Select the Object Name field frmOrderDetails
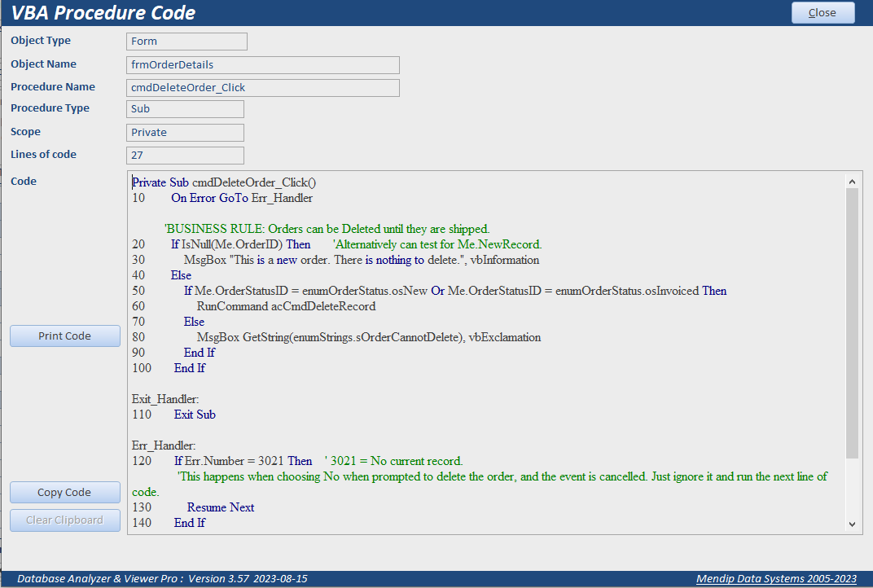The width and height of the screenshot is (873, 588). pyautogui.click(x=263, y=64)
